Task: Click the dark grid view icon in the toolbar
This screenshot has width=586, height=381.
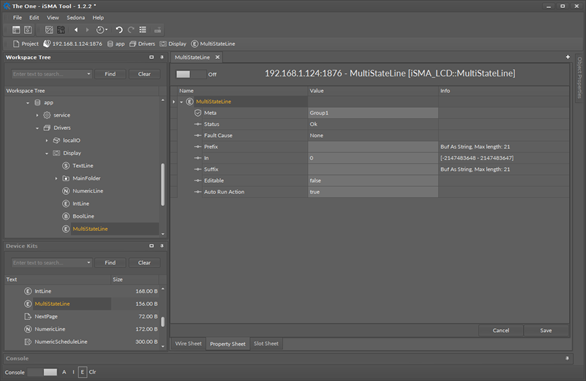Action: 61,30
